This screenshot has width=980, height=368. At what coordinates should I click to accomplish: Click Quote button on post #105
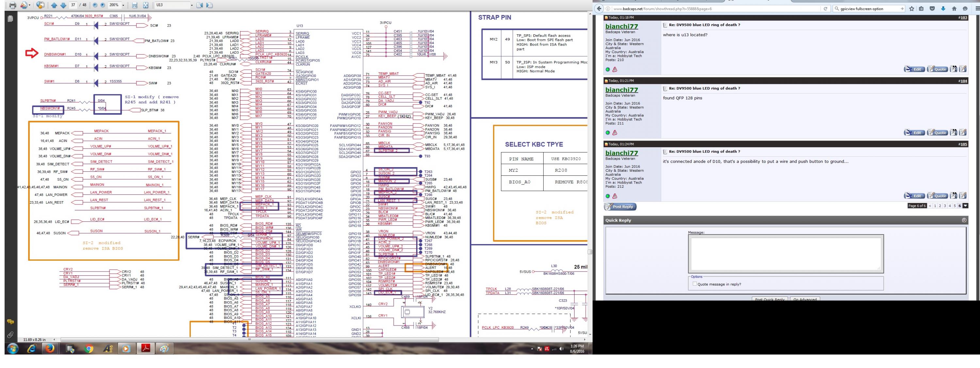[937, 196]
